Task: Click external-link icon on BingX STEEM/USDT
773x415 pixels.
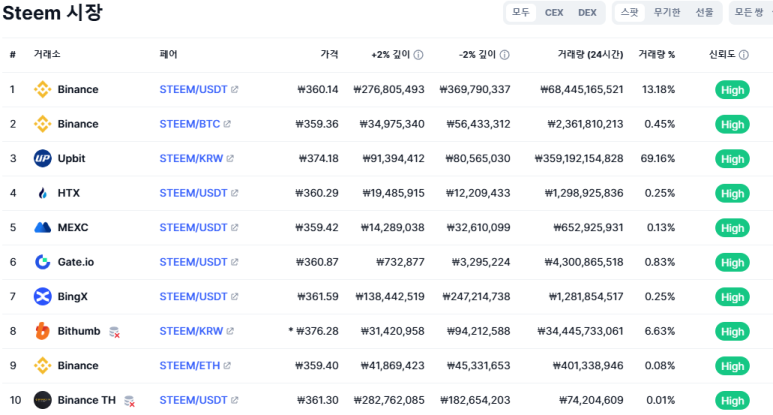Action: point(235,296)
